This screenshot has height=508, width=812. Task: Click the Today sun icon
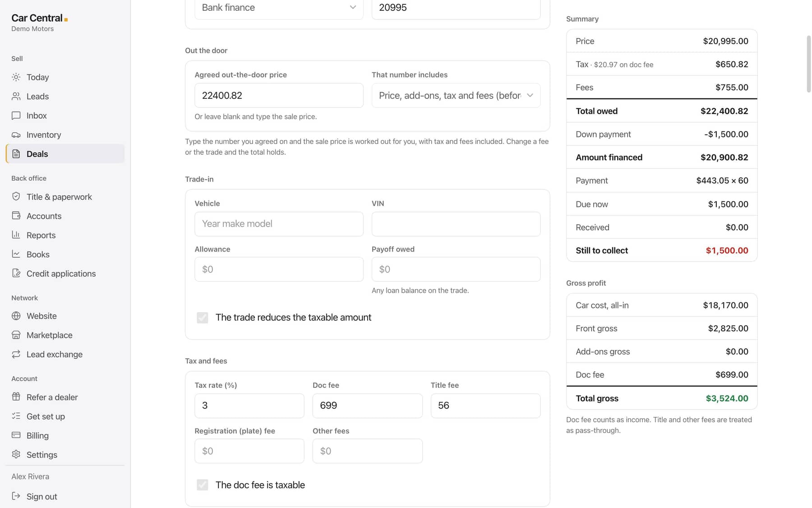click(x=16, y=77)
